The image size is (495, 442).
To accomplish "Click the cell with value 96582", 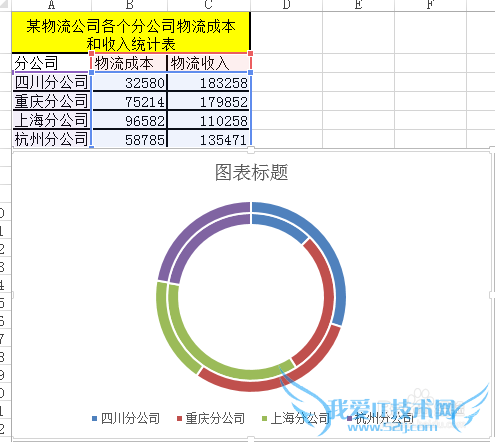I will point(129,120).
